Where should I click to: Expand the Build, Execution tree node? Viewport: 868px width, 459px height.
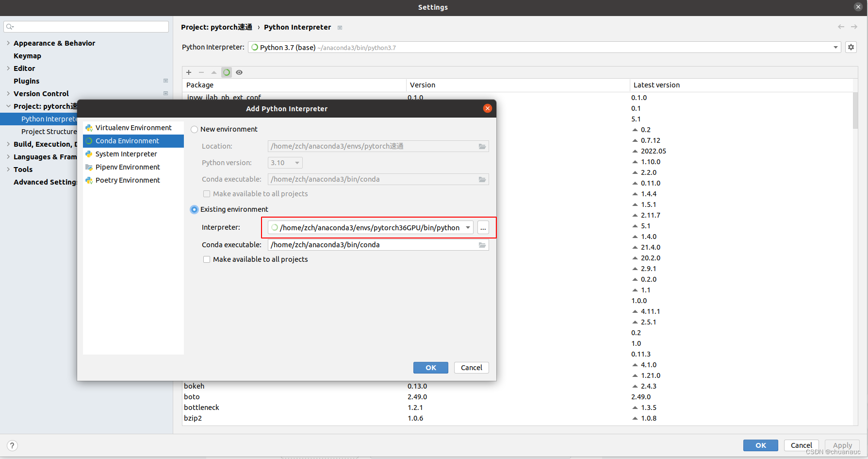coord(8,144)
